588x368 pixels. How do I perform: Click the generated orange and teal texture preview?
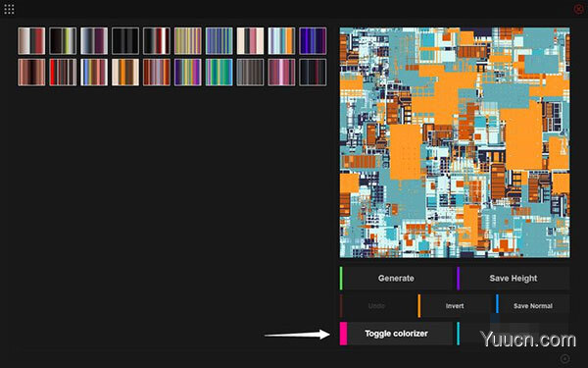pyautogui.click(x=455, y=142)
